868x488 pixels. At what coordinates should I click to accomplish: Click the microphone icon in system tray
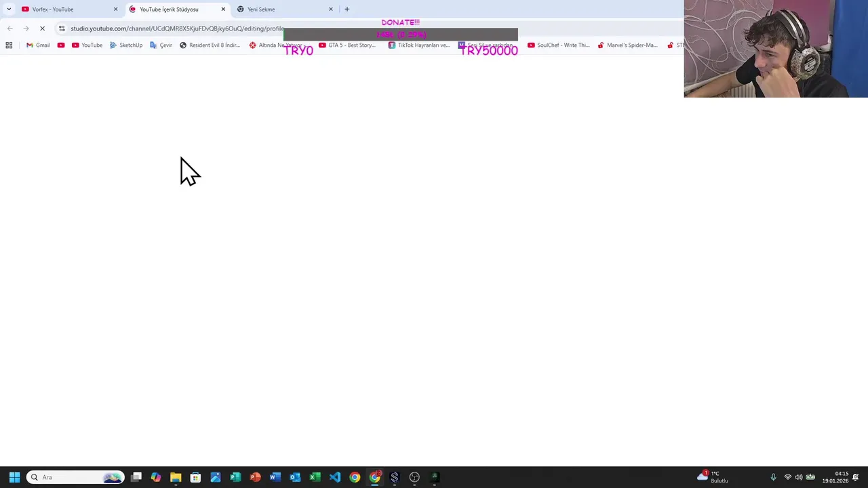(x=773, y=477)
